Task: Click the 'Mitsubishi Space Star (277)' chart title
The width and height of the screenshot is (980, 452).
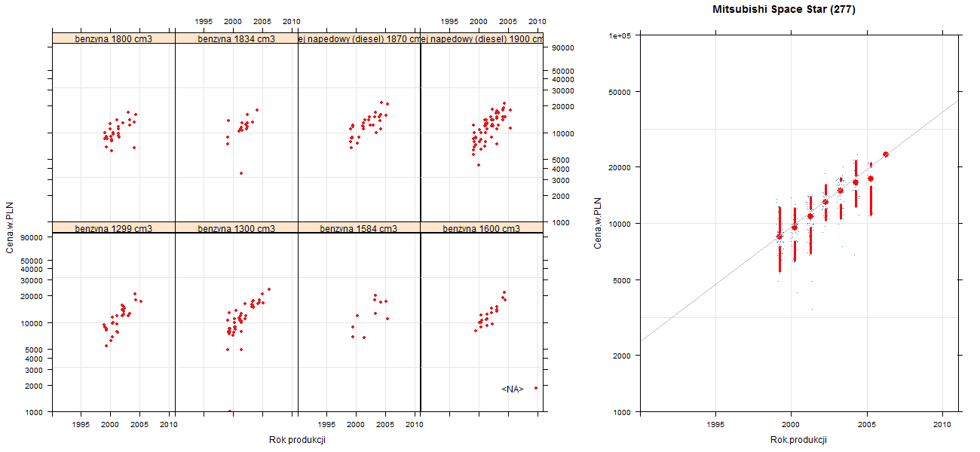Action: pos(784,10)
